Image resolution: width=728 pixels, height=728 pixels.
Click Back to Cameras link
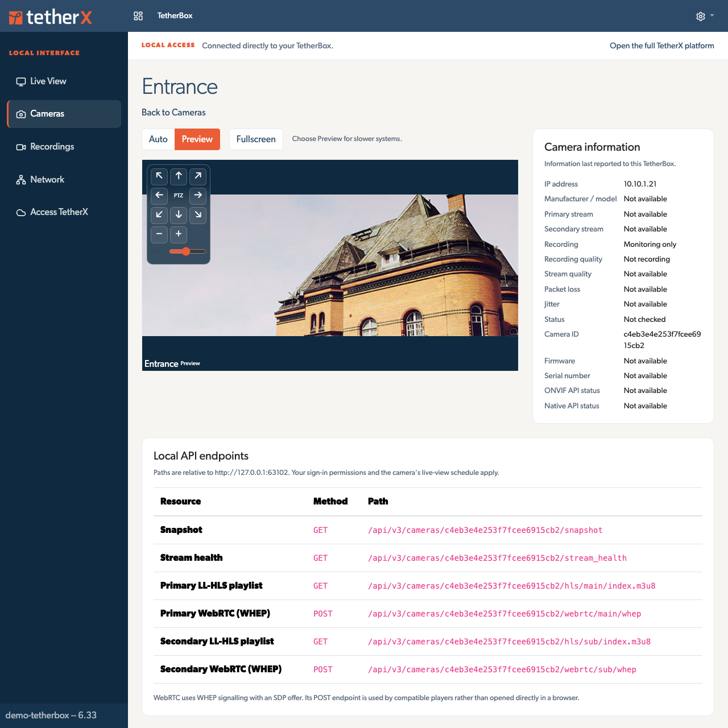pos(173,113)
